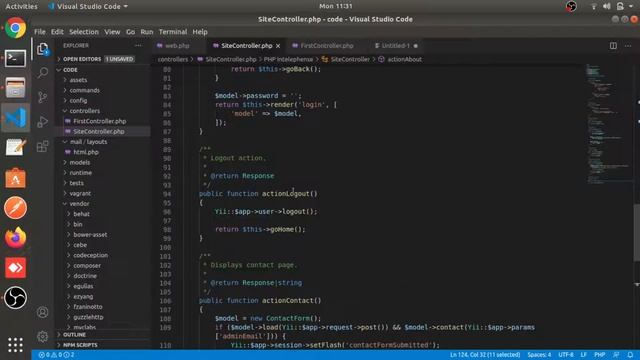The image size is (640, 360).
Task: Open the Source Control view
Action: (42, 97)
